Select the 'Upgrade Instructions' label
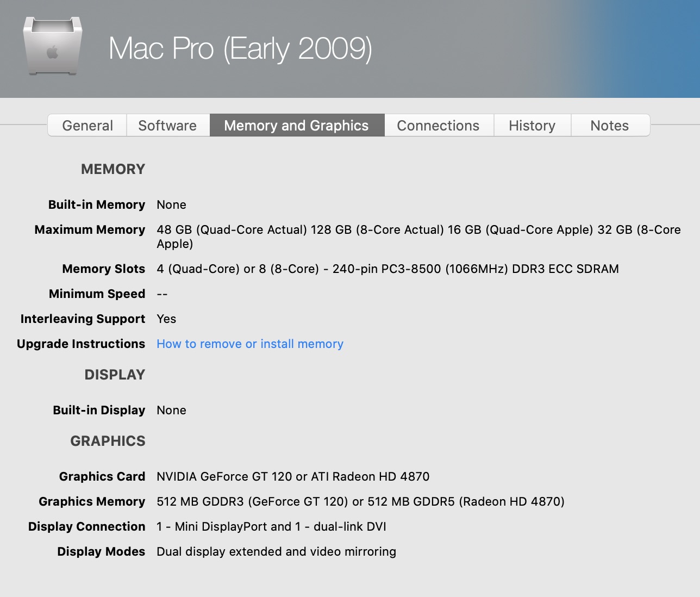Viewport: 700px width, 597px height. pos(81,344)
